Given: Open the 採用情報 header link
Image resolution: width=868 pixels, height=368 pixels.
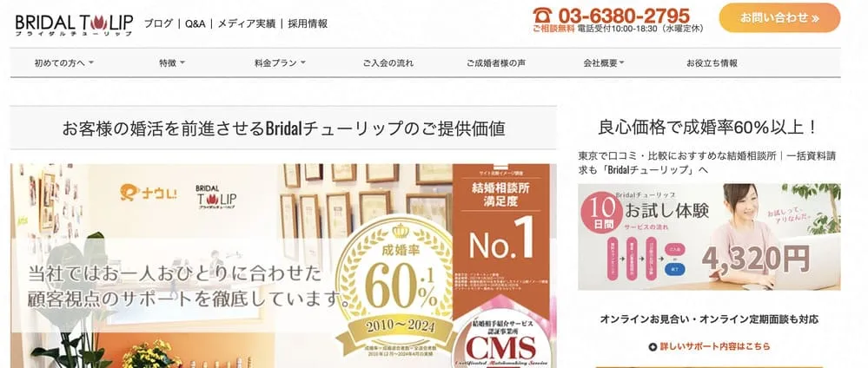Looking at the screenshot, I should coord(308,23).
